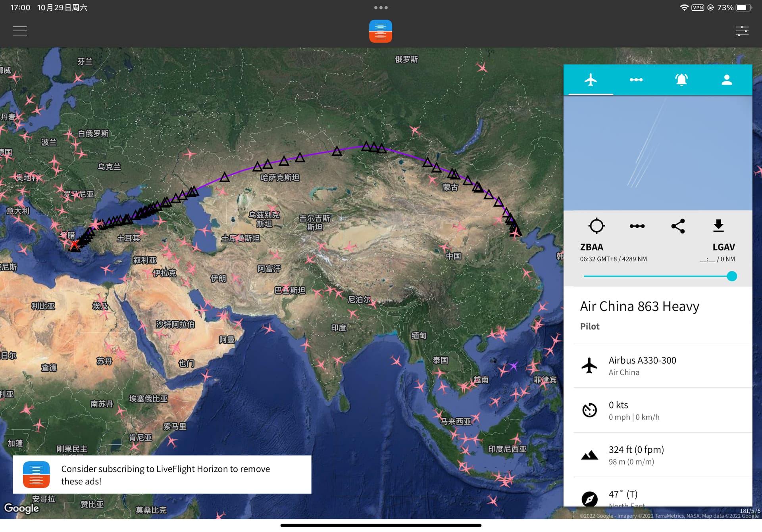Tap the LiveFlight logo at top center
Viewport: 762px width, 532px height.
(x=380, y=31)
